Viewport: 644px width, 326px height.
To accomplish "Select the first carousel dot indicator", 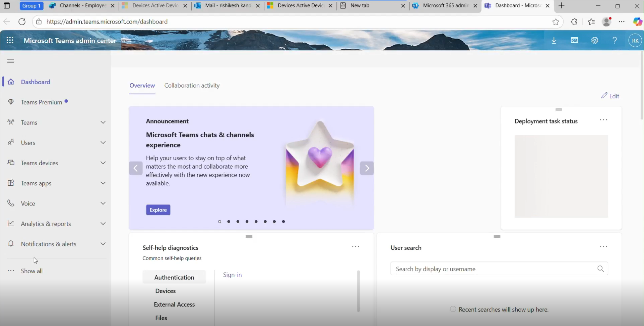I will click(x=219, y=222).
